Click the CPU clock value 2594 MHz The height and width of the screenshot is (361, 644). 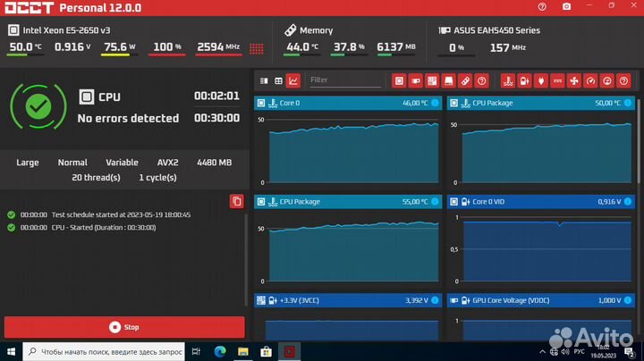pyautogui.click(x=218, y=46)
